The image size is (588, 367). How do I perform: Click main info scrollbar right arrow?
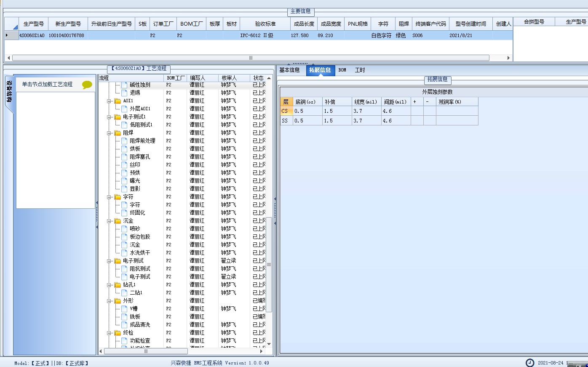click(508, 58)
